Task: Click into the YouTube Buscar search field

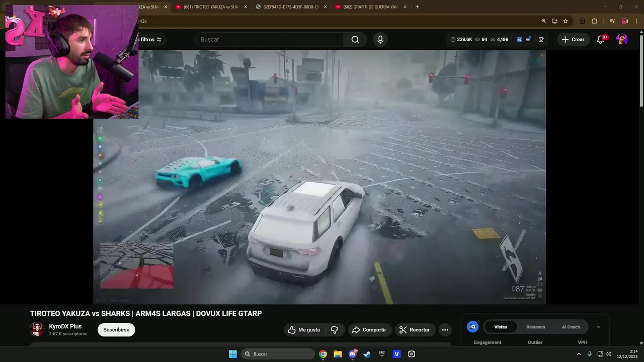Action: coord(270,40)
